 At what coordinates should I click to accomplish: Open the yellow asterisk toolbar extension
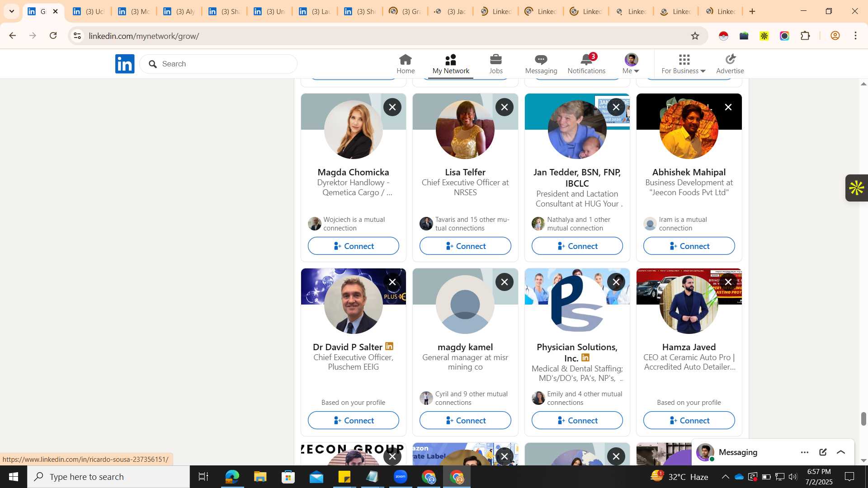coord(764,36)
